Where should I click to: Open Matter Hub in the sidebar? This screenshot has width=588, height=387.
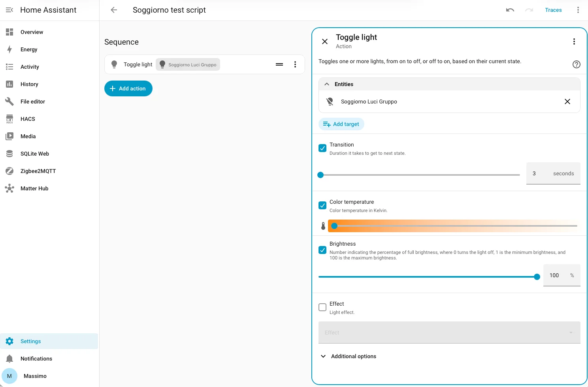[x=49, y=188]
